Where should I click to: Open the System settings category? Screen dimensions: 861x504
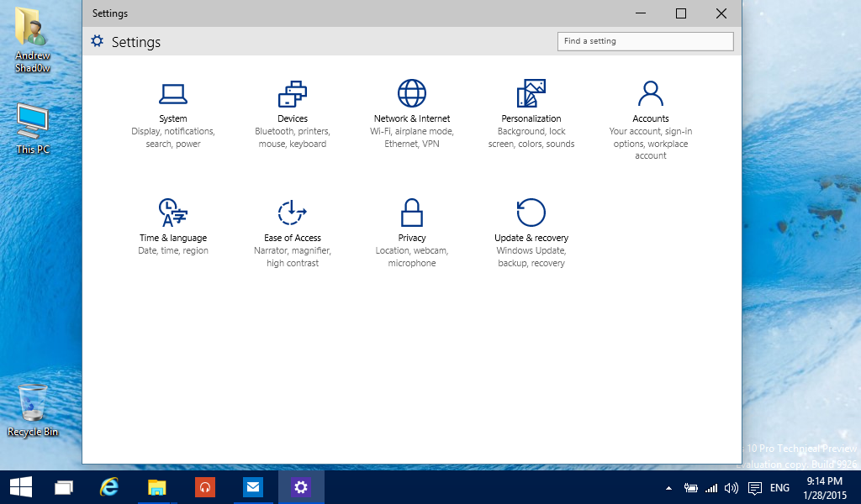pyautogui.click(x=173, y=114)
